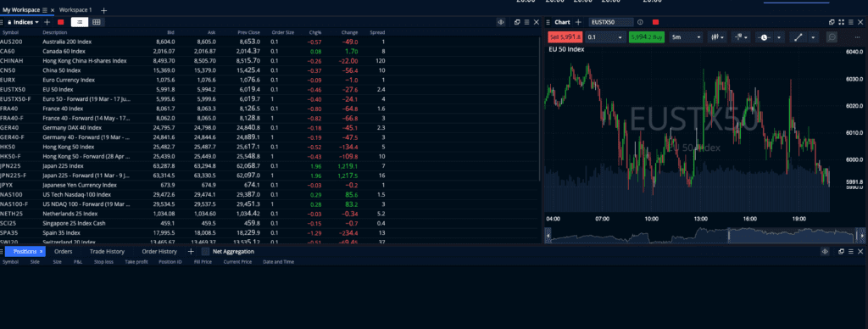The image size is (868, 329).
Task: Click the positions panel link/sync icon
Action: (825, 252)
